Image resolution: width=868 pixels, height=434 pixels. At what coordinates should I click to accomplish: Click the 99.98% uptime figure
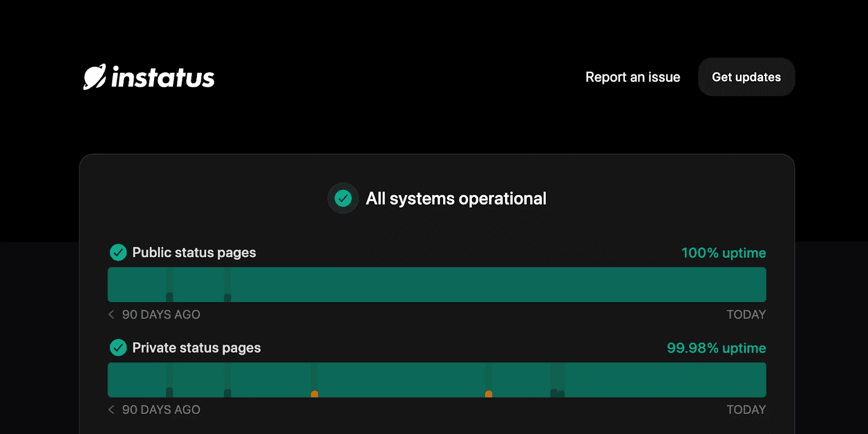pyautogui.click(x=716, y=348)
